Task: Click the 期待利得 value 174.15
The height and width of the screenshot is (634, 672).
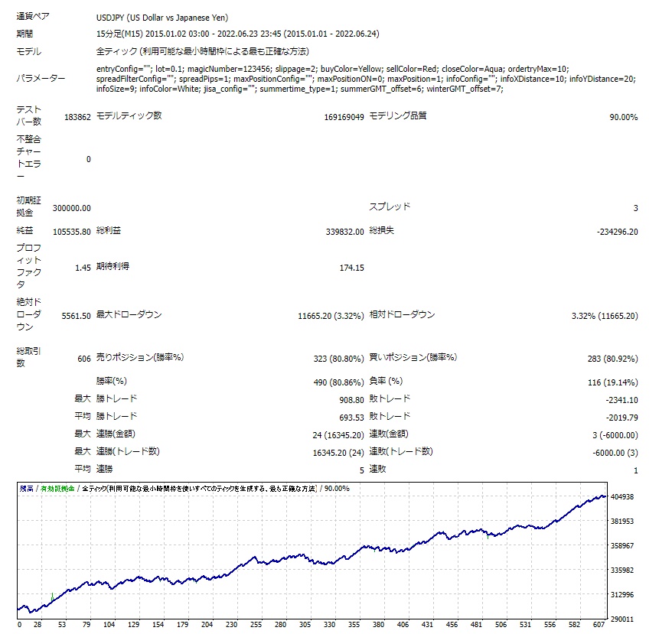Action: point(351,268)
